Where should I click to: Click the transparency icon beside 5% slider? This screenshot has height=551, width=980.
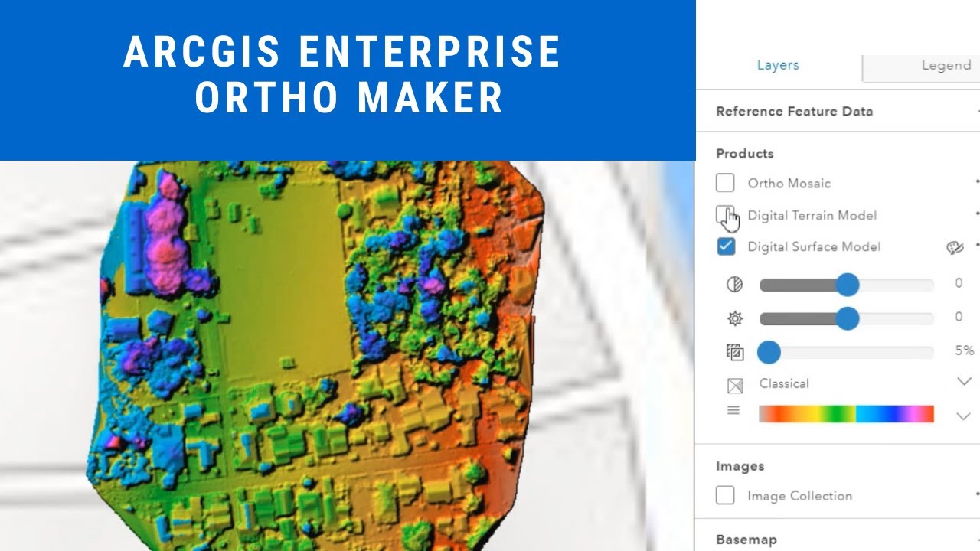(x=734, y=352)
